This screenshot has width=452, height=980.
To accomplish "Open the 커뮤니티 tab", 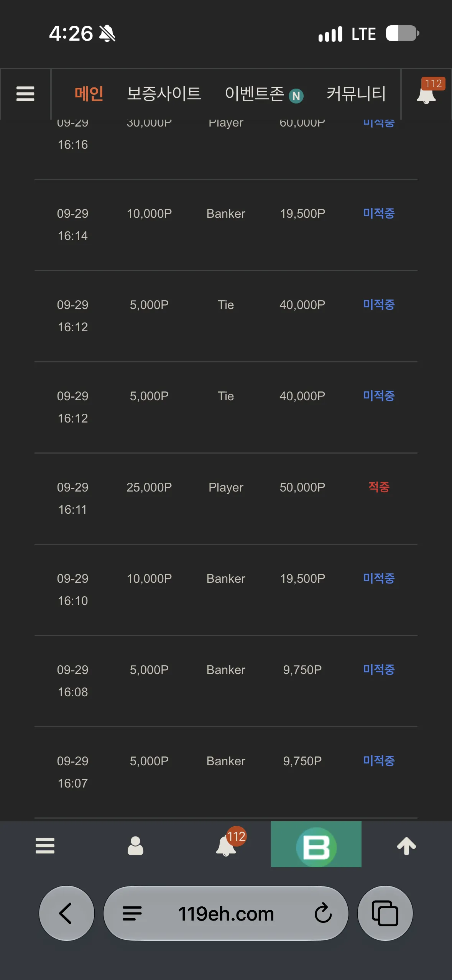I will click(x=356, y=94).
